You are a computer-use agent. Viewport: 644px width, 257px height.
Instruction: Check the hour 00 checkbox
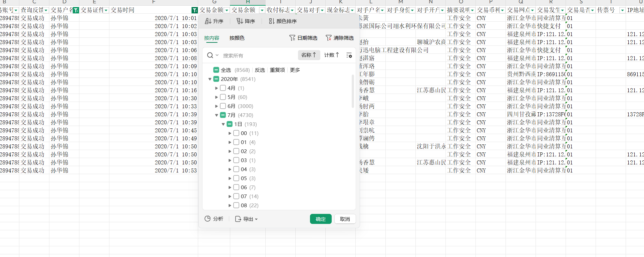click(x=236, y=133)
